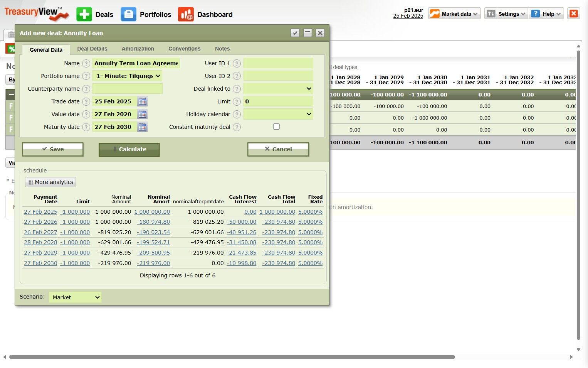Open the Dashboard chart icon
The image size is (588, 368).
point(186,14)
